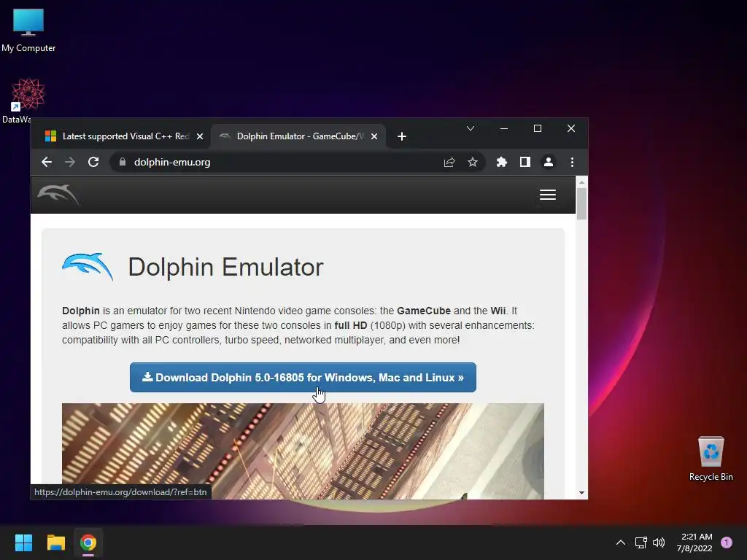Open Chrome's side panel icon
Screen dimensions: 747x560
click(x=525, y=162)
